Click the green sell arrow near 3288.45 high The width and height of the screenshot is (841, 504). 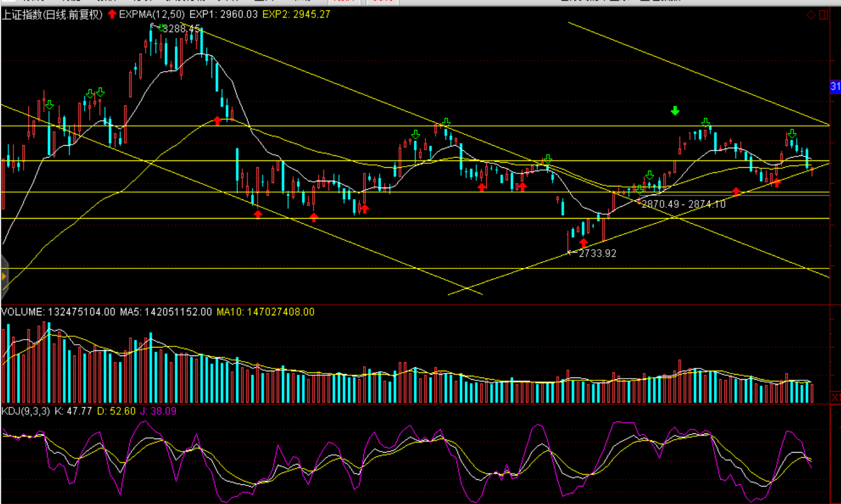point(162,27)
